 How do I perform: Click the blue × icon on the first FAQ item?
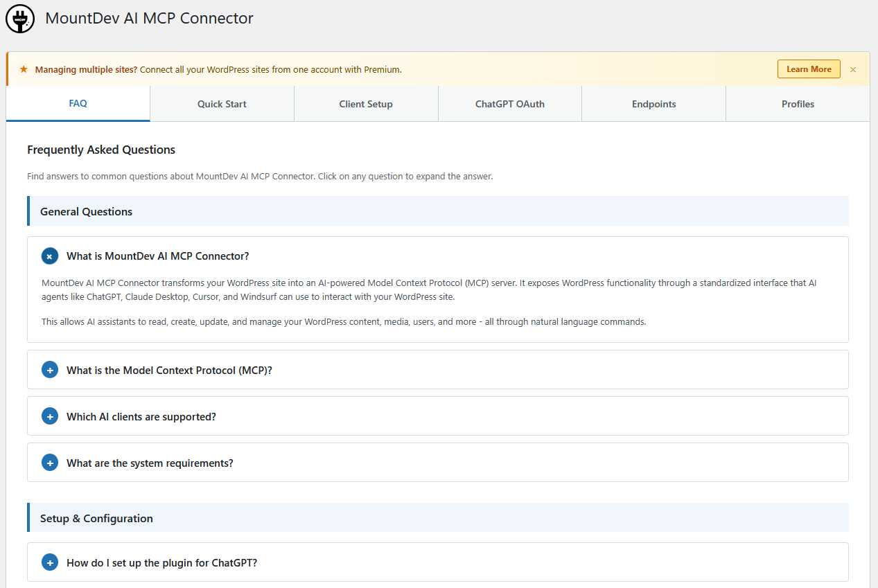[49, 256]
